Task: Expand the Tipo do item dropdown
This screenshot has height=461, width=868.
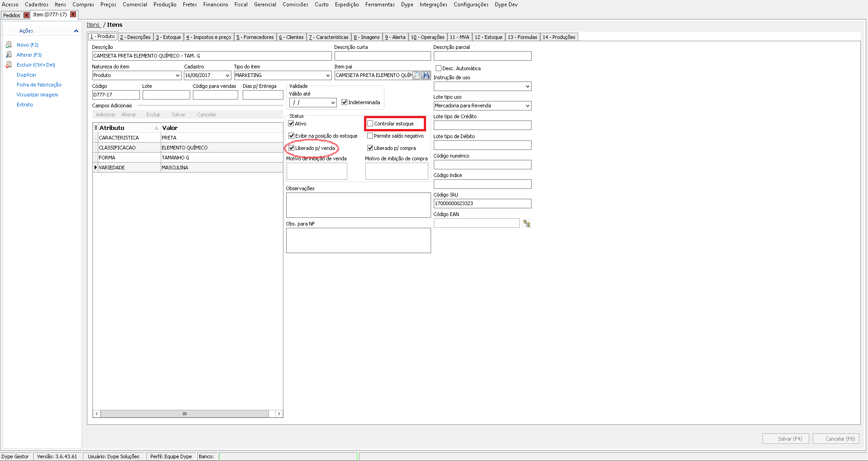Action: point(328,76)
